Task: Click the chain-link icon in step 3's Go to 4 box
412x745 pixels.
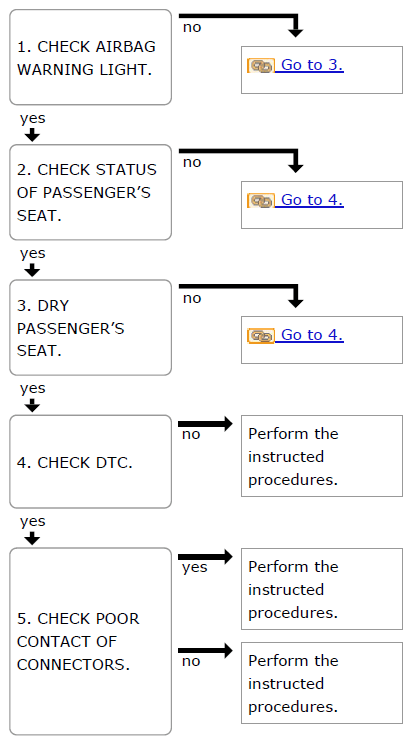Action: click(260, 336)
